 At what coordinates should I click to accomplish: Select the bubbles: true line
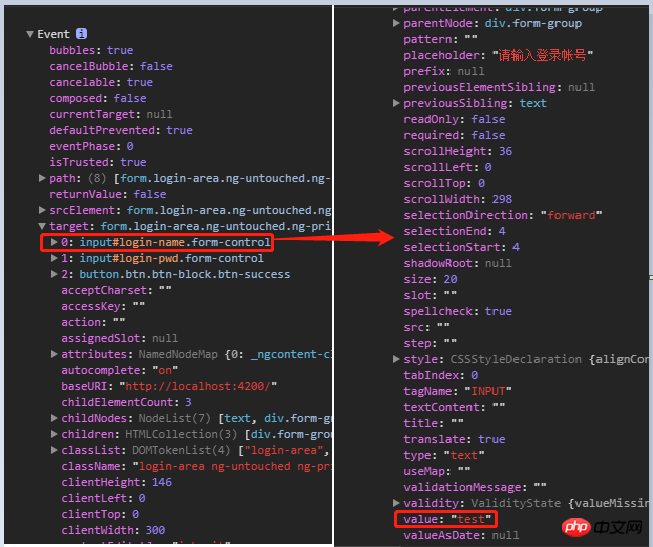tap(91, 50)
